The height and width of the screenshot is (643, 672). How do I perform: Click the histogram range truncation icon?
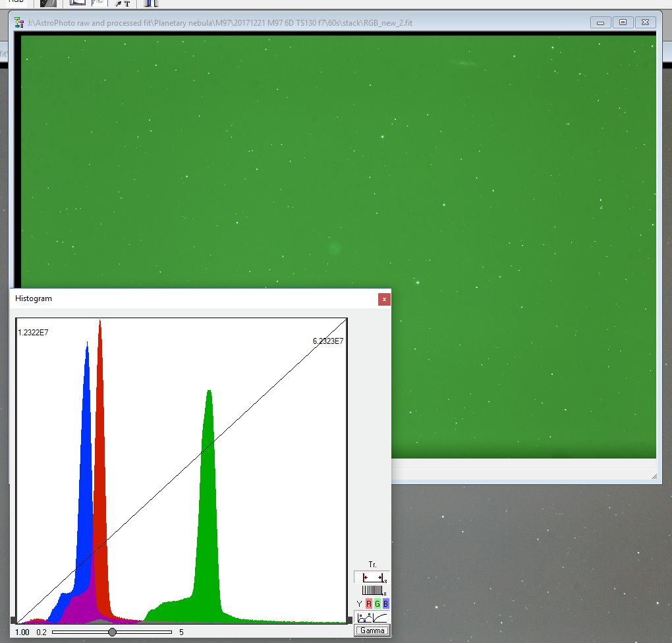(372, 577)
